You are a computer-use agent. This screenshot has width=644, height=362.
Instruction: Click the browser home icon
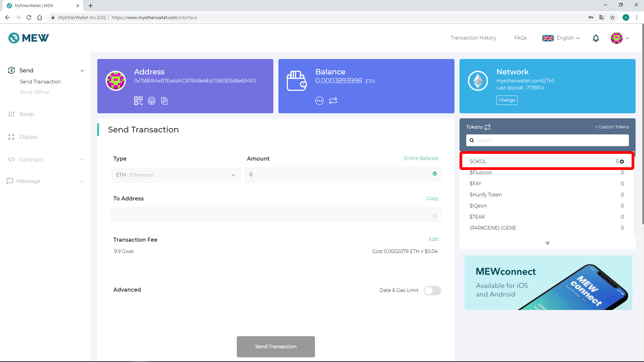[x=40, y=17]
